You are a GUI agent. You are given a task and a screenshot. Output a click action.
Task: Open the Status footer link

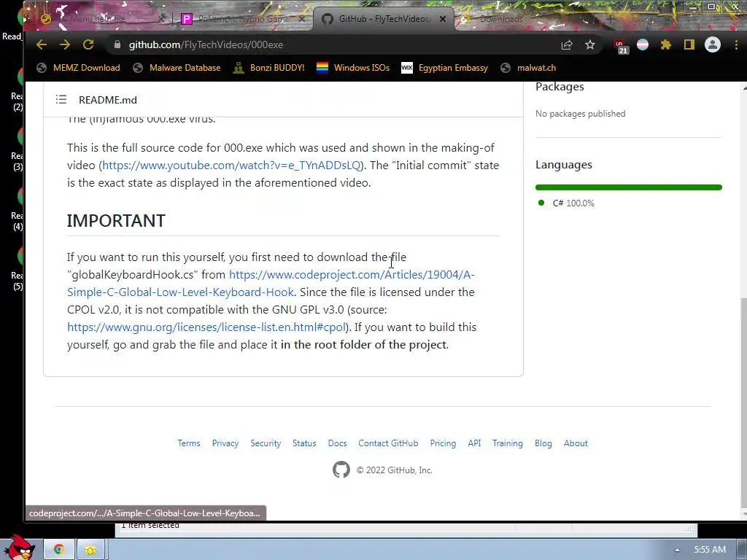304,443
